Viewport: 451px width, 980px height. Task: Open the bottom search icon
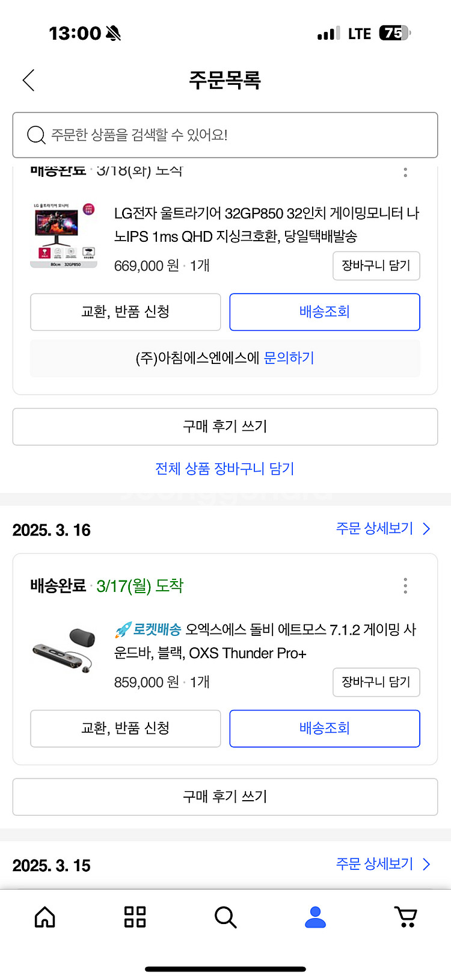coord(226,917)
